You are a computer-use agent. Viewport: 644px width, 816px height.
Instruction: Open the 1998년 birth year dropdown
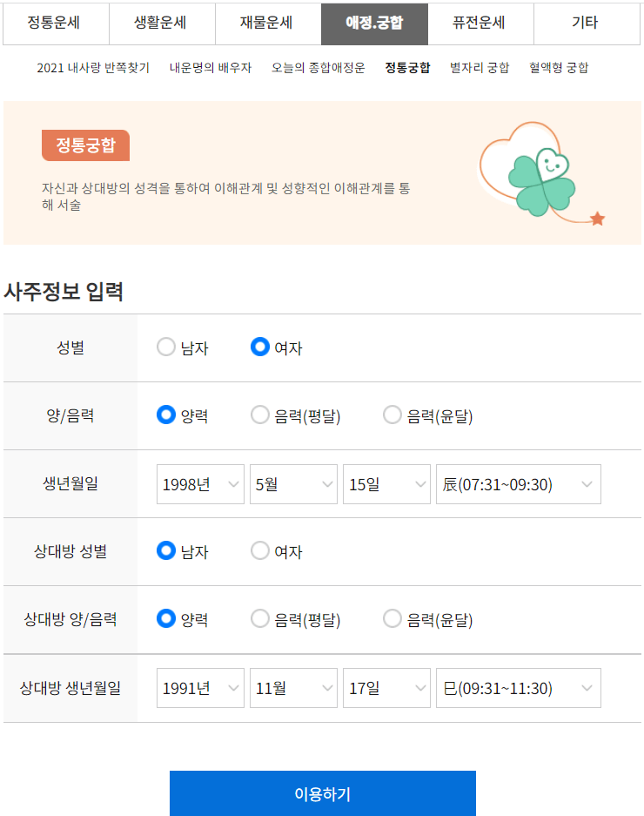coord(200,484)
